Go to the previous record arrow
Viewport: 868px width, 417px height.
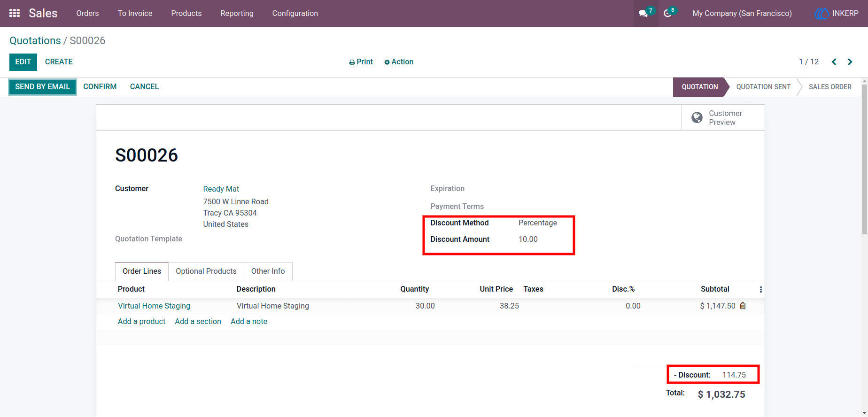point(834,62)
